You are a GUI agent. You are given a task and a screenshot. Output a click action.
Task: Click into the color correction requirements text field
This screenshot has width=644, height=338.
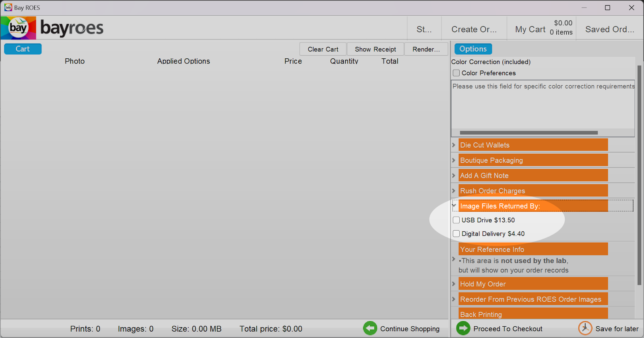[542, 105]
